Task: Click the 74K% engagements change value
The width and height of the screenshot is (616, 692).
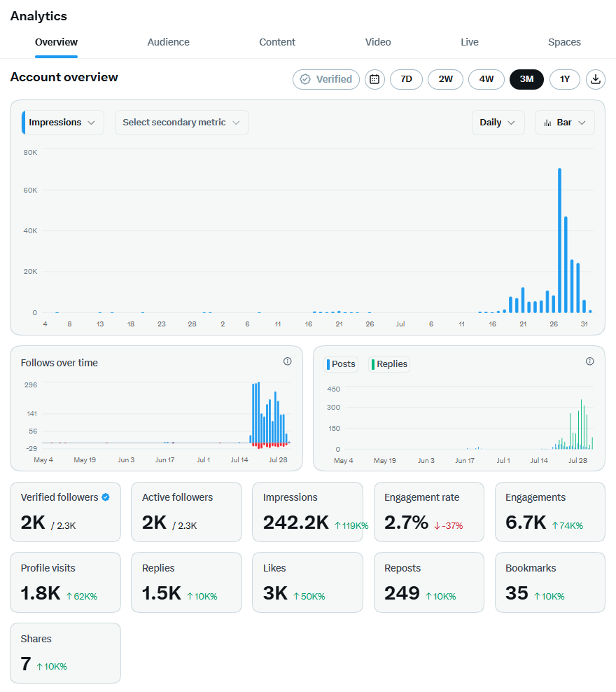Action: (568, 525)
